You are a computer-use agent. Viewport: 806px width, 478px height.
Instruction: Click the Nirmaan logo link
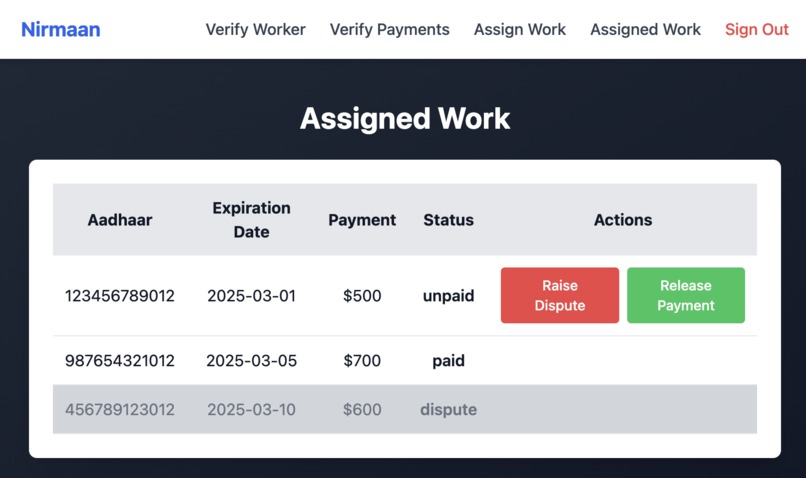tap(61, 29)
